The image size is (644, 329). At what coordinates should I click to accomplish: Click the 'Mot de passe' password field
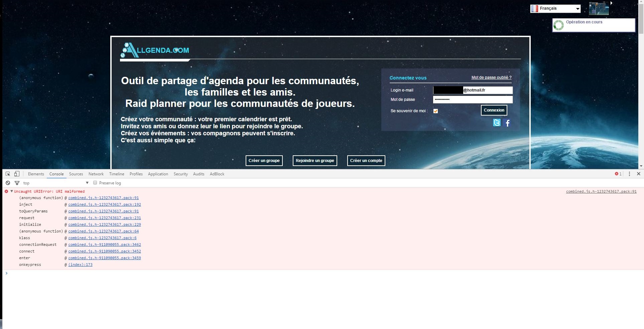point(473,100)
